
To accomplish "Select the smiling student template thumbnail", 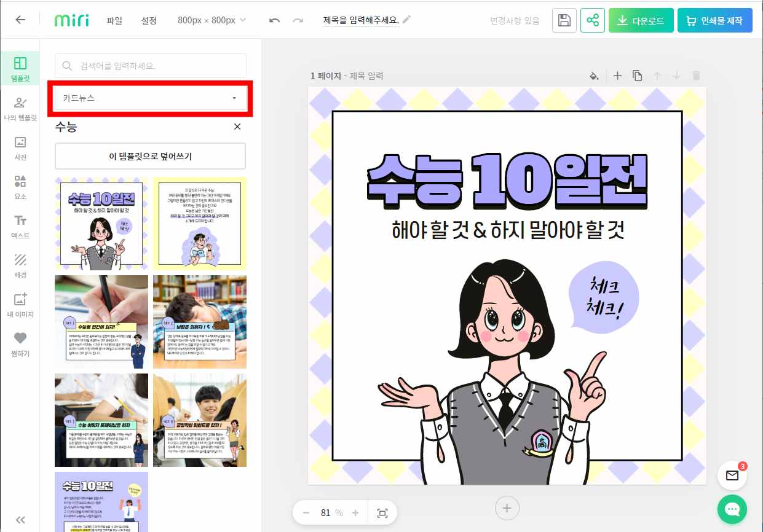I will 200,420.
